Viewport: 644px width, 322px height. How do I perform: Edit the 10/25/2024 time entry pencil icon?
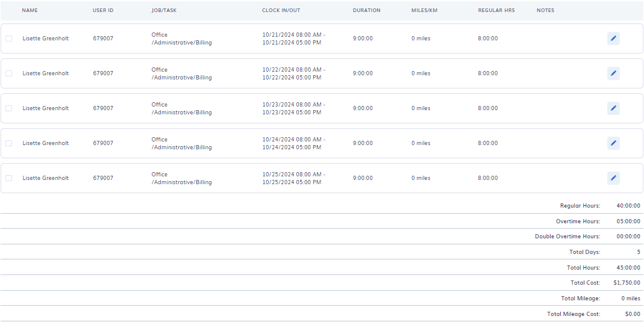tap(613, 178)
